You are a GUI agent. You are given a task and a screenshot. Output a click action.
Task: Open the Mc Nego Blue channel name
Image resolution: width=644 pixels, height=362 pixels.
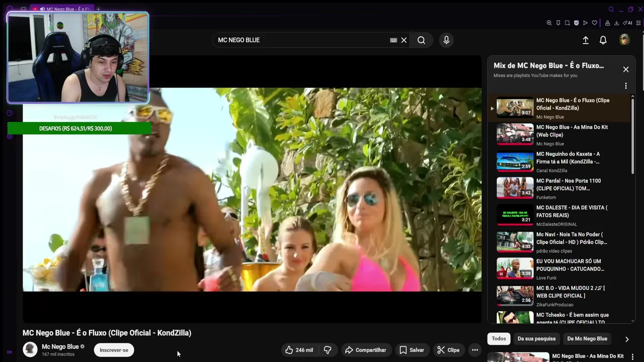[60, 346]
